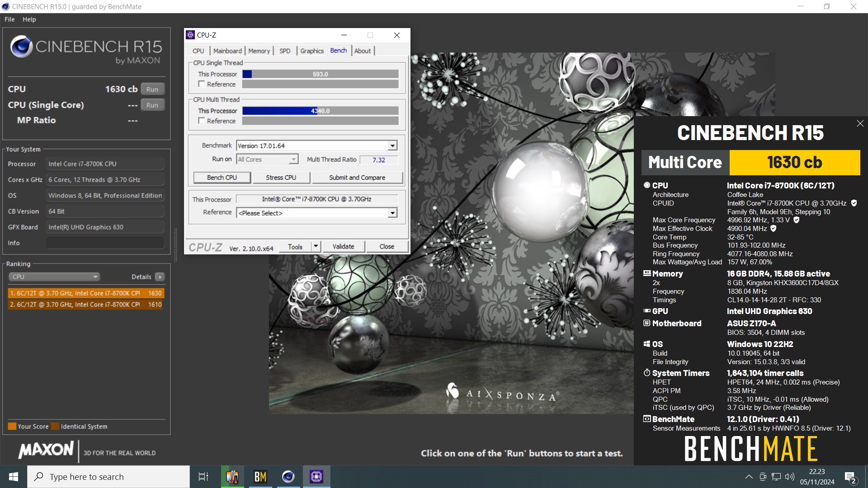
Task: Click Submit and Compare button
Action: 357,178
